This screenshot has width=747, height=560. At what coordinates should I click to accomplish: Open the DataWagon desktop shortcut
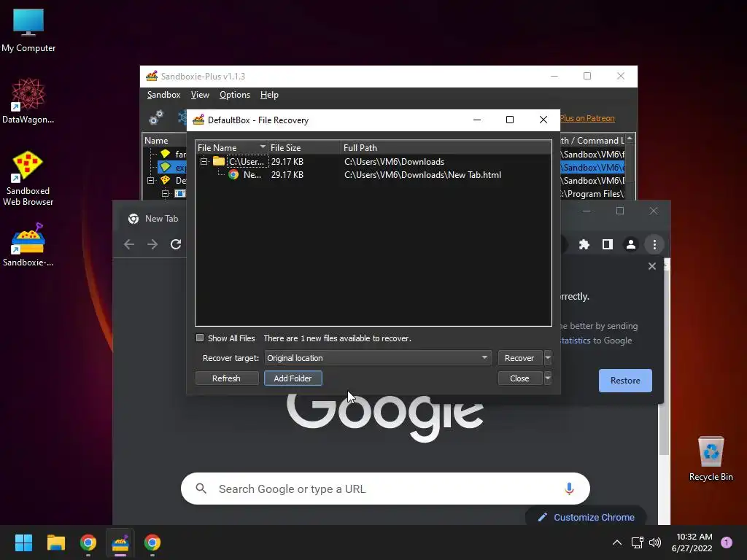28,101
